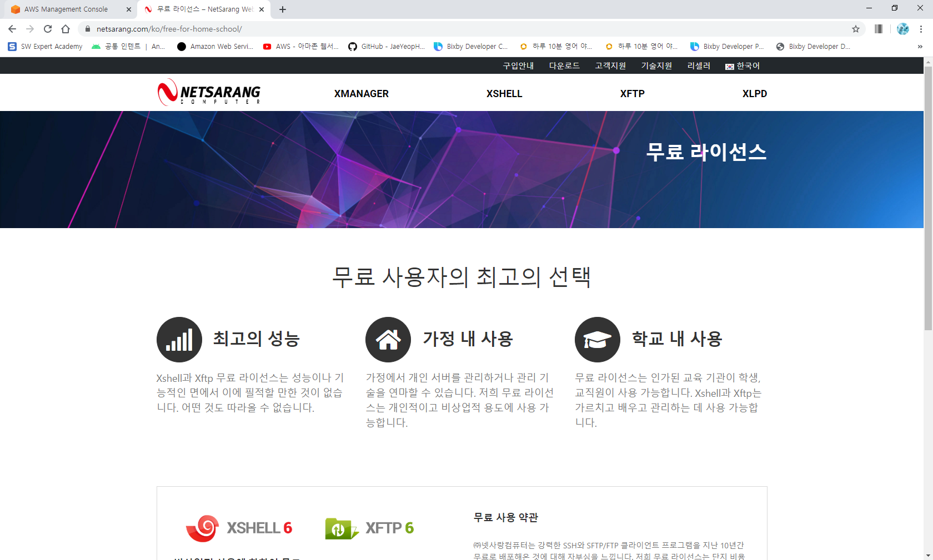Open a new browser tab with plus

coord(283,9)
